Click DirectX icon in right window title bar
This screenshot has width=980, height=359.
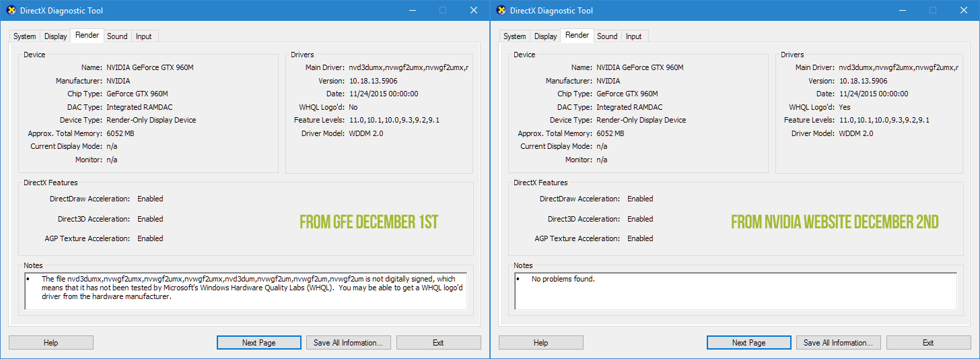pyautogui.click(x=501, y=10)
